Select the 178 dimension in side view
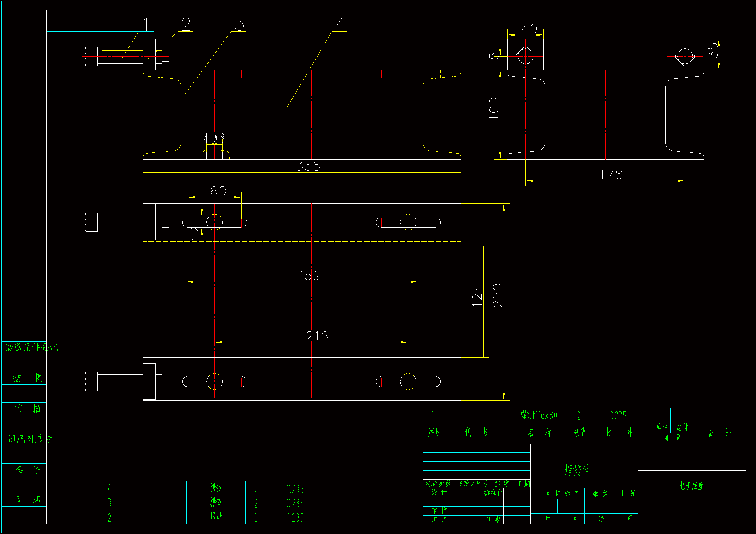Screen dimensions: 756x534 click(611, 175)
